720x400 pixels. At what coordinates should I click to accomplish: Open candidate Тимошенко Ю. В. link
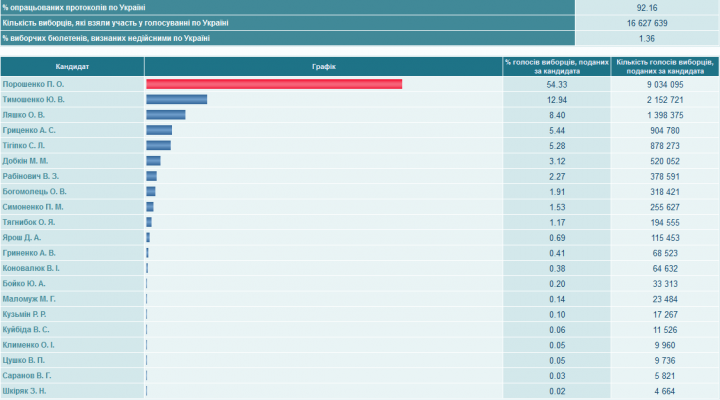pyautogui.click(x=34, y=100)
